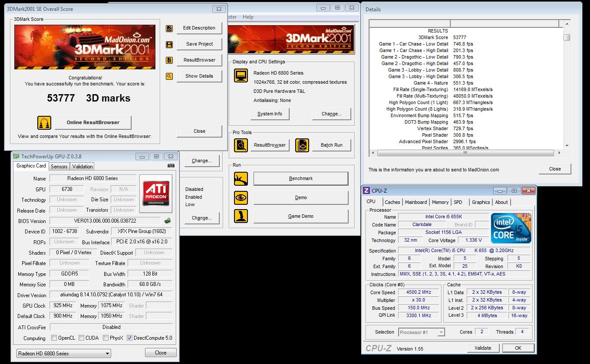Click the Show Details button
The height and width of the screenshot is (364, 590).
(199, 76)
